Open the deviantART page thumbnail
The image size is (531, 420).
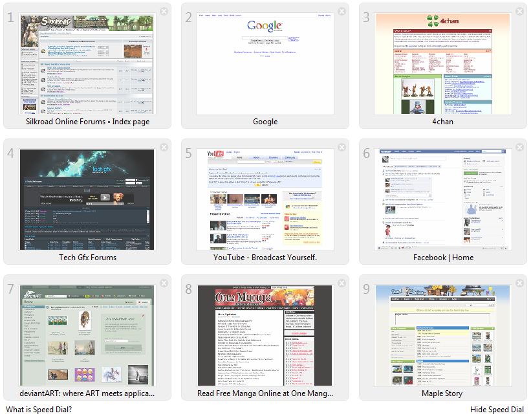pyautogui.click(x=87, y=337)
